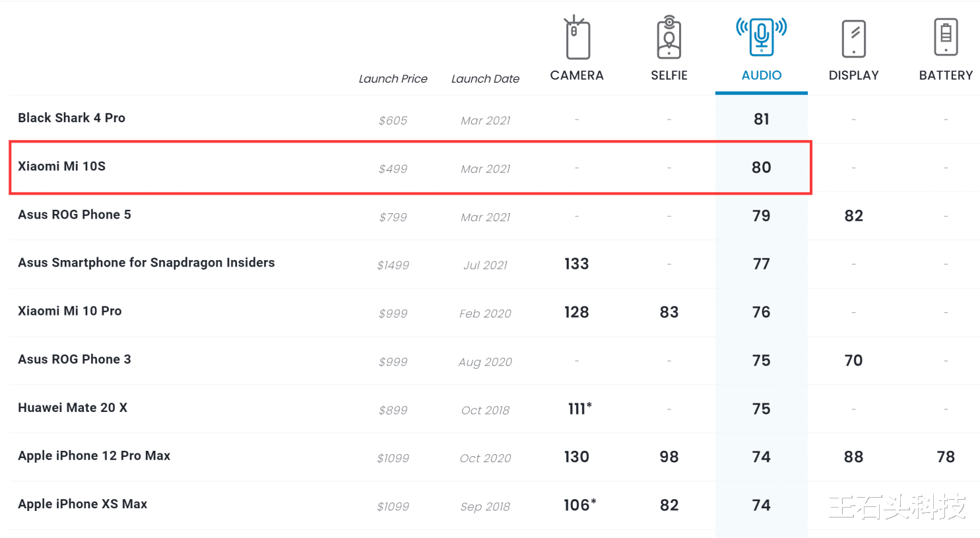Select the AUDIO tab label
Viewport: 980px width, 538px height.
point(762,75)
